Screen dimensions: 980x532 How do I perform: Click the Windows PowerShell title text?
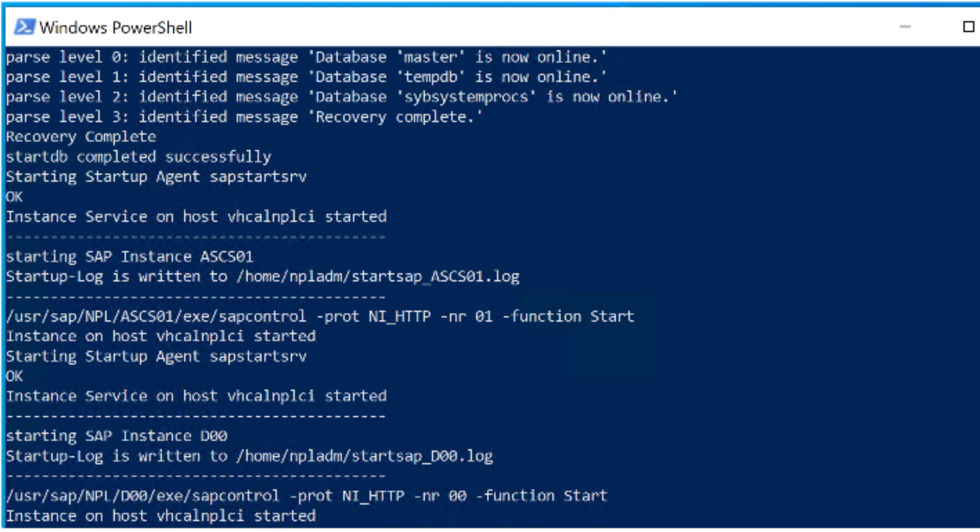[x=116, y=28]
